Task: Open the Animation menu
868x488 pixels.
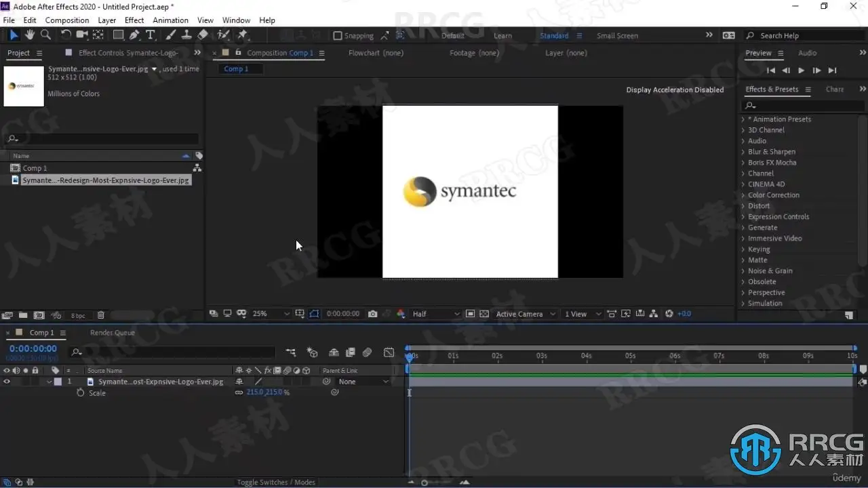Action: point(171,20)
